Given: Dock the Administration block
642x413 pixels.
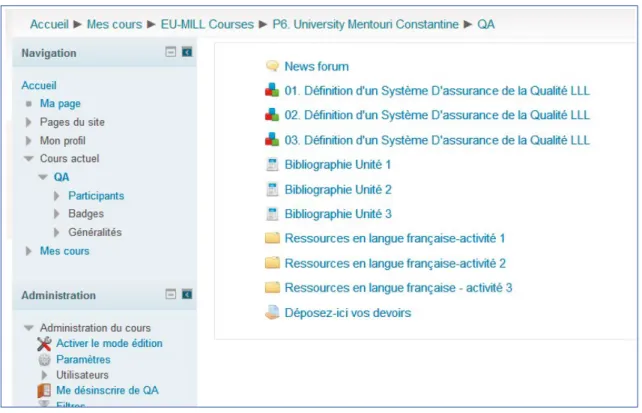Looking at the screenshot, I should click(187, 294).
